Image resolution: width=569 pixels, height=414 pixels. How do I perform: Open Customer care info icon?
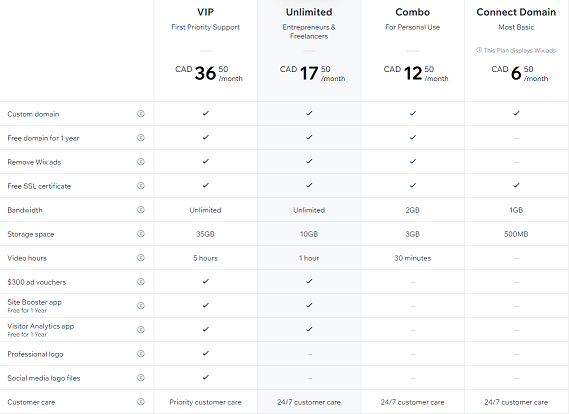(x=141, y=402)
